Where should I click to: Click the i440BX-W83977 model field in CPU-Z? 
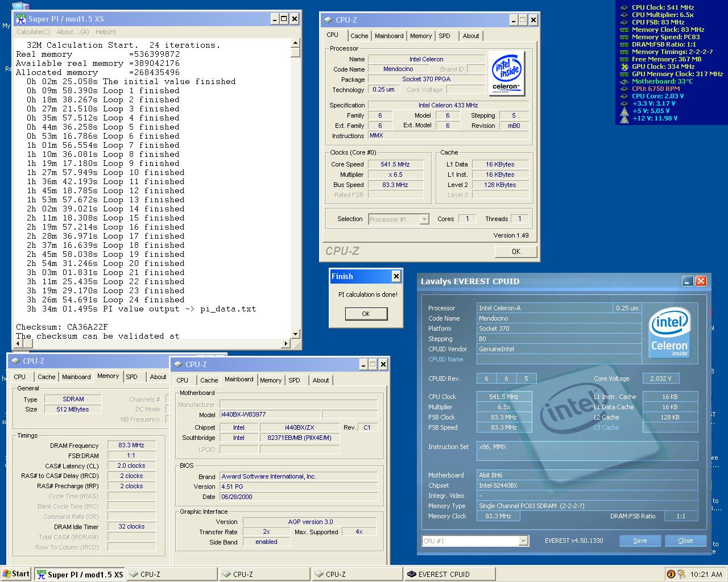tap(270, 414)
